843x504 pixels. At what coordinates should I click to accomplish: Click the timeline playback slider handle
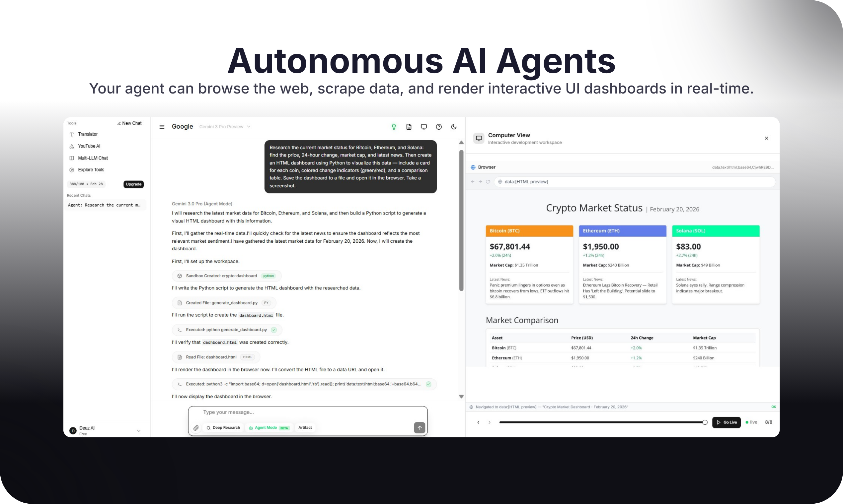pos(705,422)
